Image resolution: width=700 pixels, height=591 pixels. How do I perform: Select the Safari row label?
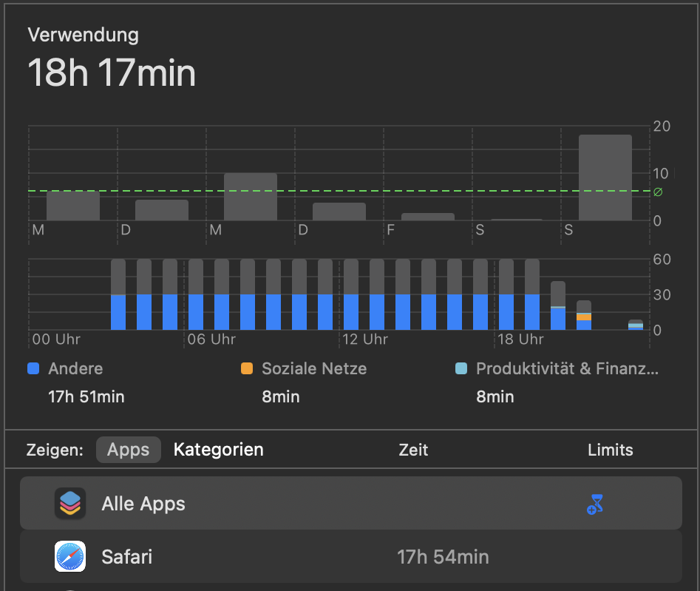coord(127,557)
